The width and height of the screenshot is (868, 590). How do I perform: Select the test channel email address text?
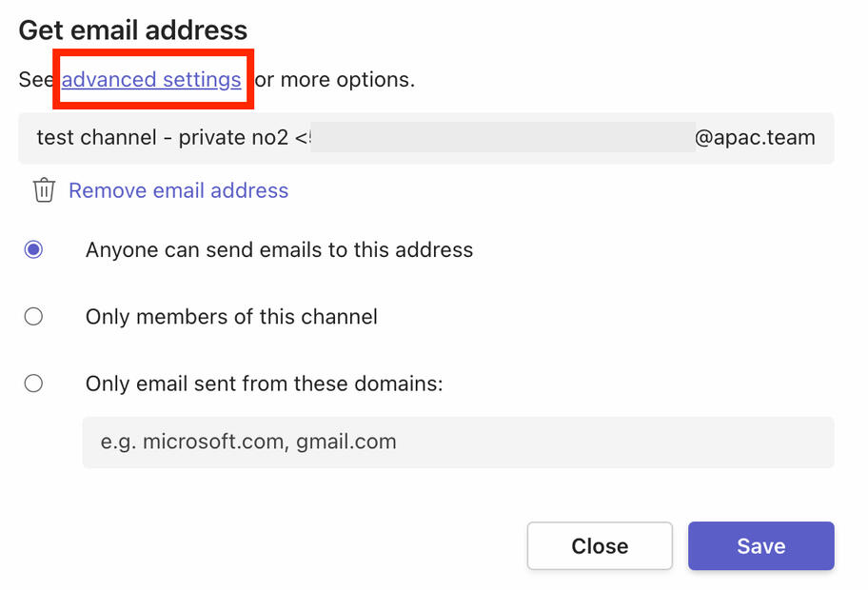(428, 137)
